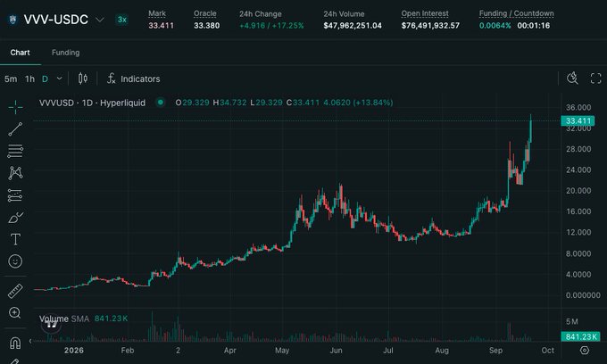Viewport: 607px width, 364px height.
Task: Click the 2026 label on time axis
Action: coord(73,351)
